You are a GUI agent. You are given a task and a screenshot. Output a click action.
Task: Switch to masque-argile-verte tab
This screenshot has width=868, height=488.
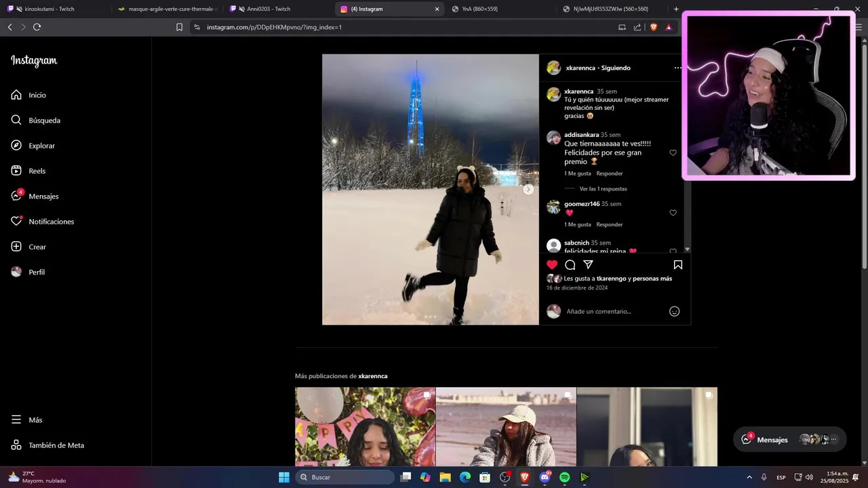(x=166, y=9)
